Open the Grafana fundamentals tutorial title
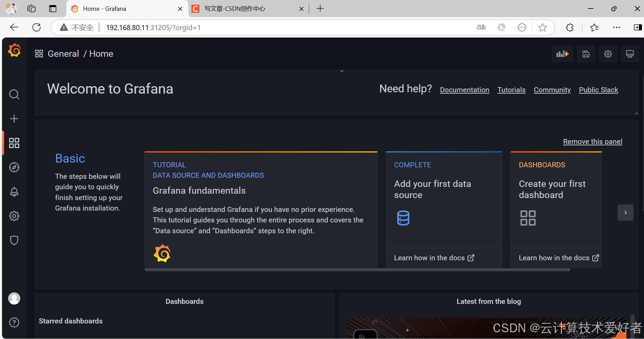 click(199, 191)
